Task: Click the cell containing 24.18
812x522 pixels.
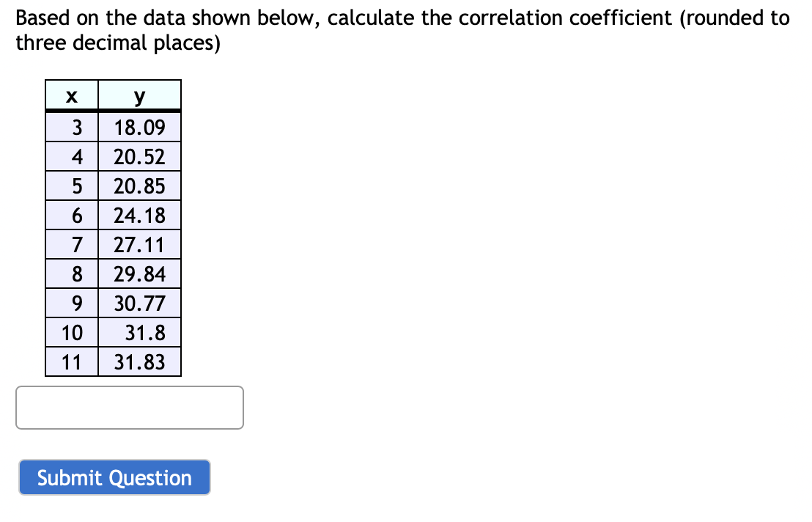Action: (139, 214)
